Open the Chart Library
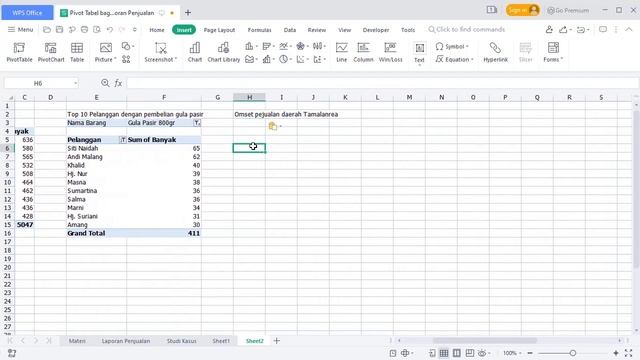 pyautogui.click(x=223, y=52)
